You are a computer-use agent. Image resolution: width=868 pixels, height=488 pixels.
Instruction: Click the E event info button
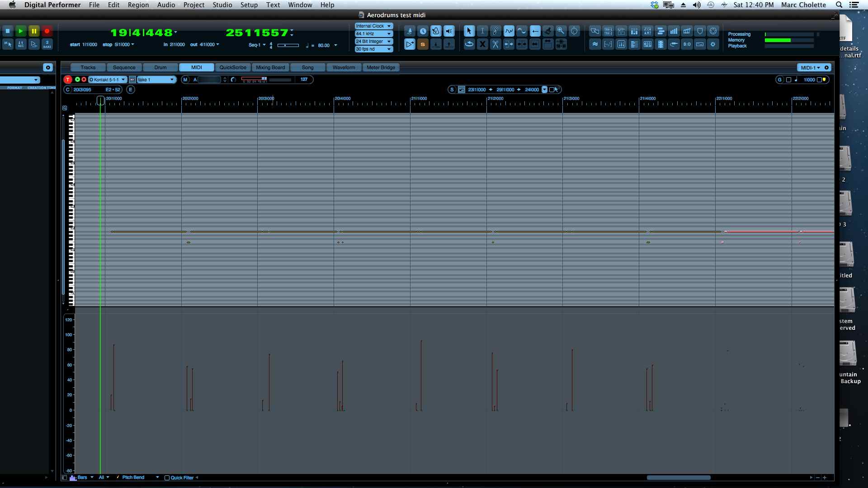(131, 89)
